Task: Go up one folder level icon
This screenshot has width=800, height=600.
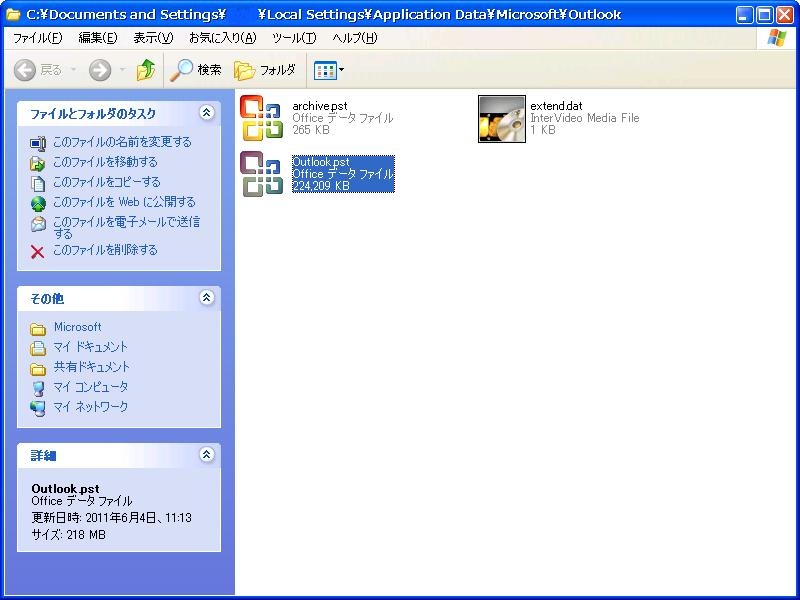Action: coord(146,70)
